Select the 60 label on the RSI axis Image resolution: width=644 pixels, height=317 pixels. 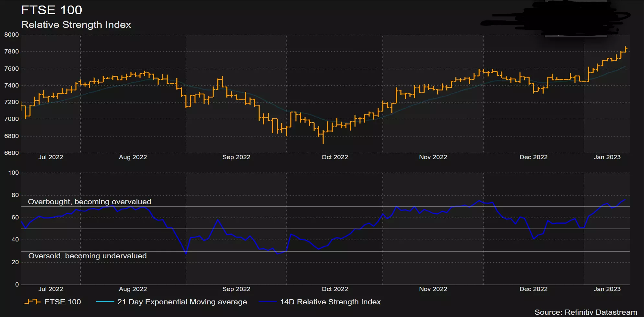[x=15, y=217]
